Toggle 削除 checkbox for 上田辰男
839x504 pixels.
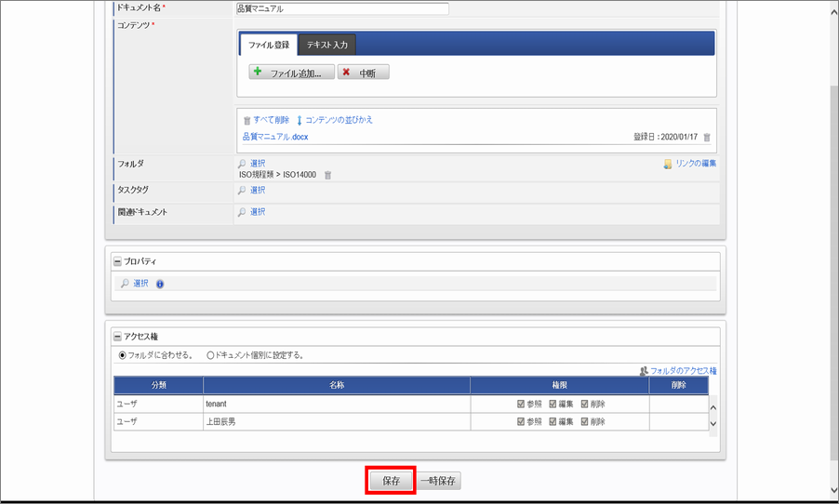pos(584,421)
